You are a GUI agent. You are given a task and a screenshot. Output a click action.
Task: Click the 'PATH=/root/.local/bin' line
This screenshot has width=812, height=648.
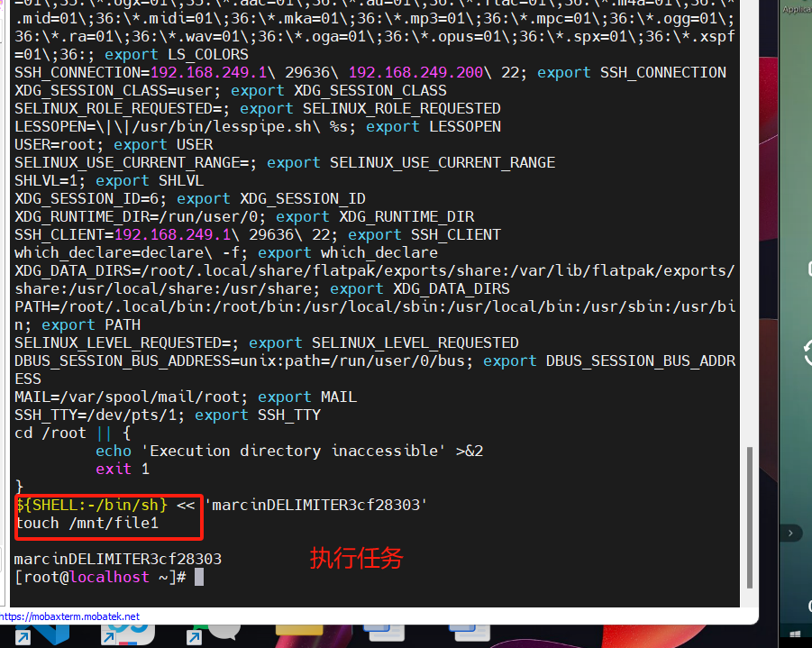point(374,306)
